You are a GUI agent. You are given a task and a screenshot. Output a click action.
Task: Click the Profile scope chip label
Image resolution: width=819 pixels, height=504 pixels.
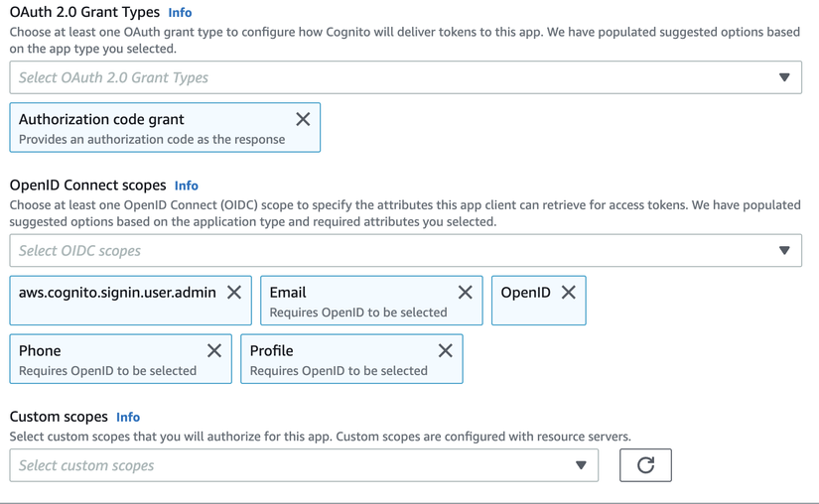point(272,351)
